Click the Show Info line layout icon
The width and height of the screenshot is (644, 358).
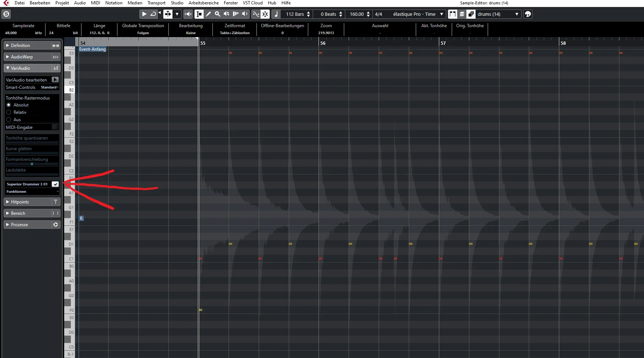[x=452, y=14]
